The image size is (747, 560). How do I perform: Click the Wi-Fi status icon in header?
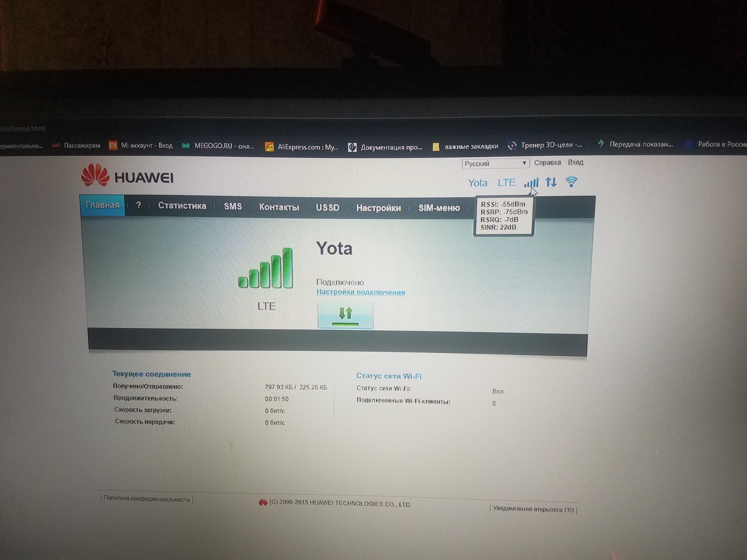point(571,182)
